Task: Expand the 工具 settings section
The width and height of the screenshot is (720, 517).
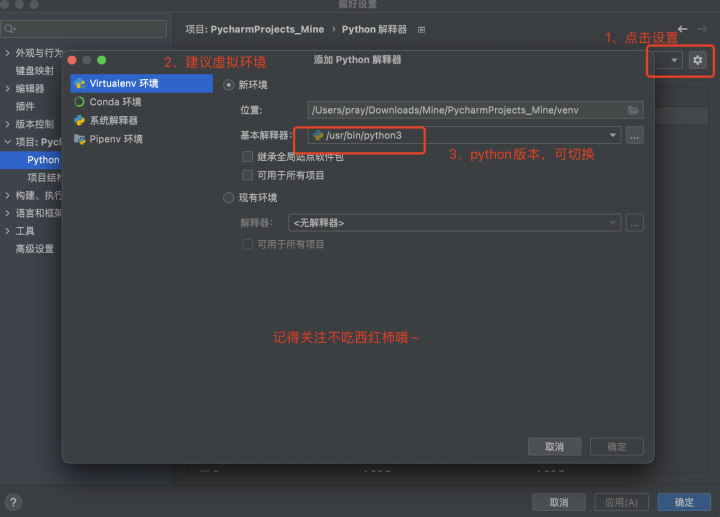Action: (x=7, y=231)
